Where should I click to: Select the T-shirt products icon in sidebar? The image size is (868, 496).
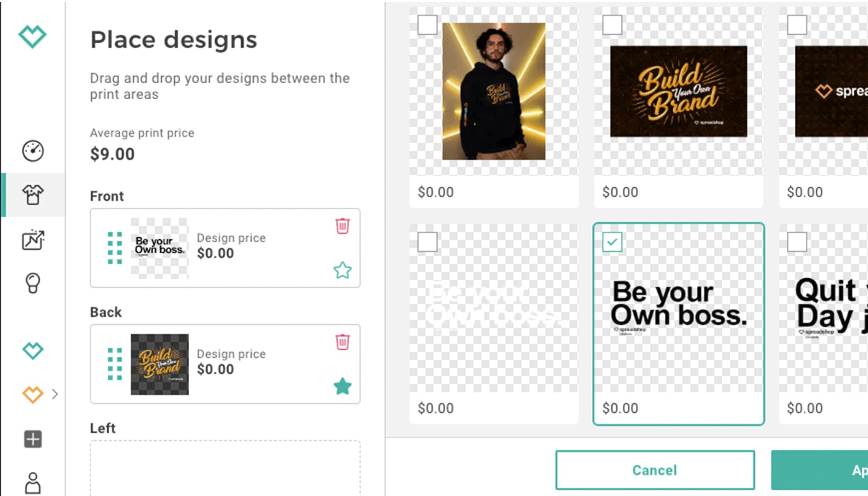[x=33, y=195]
